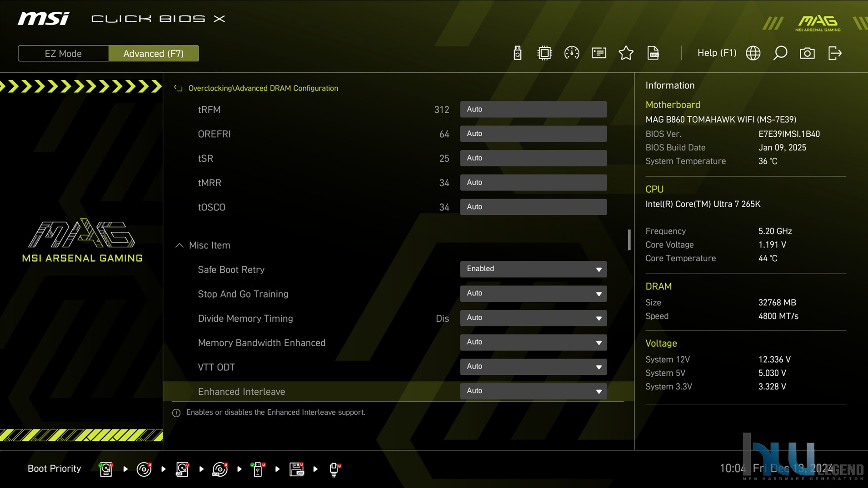Switch to EZ Mode

(x=63, y=53)
